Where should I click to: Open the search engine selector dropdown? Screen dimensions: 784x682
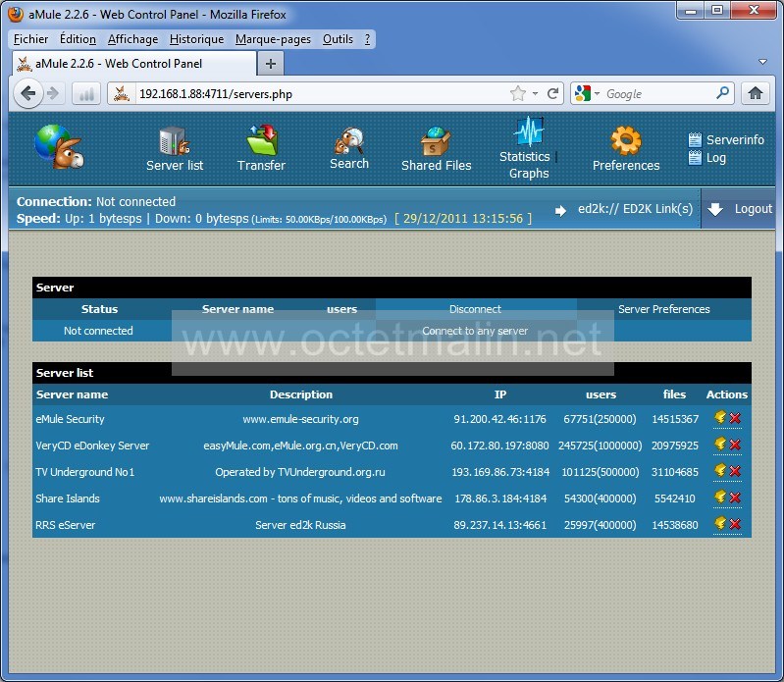(x=597, y=93)
